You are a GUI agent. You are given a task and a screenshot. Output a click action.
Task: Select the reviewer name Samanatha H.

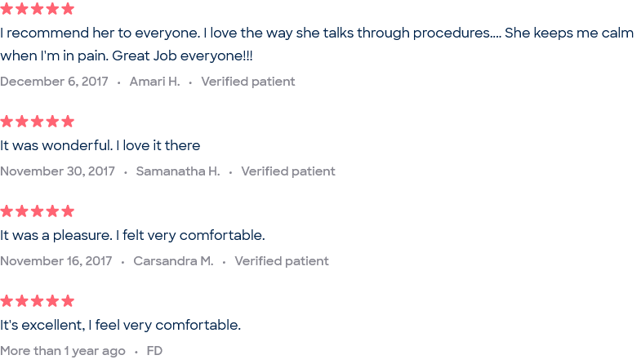(178, 171)
